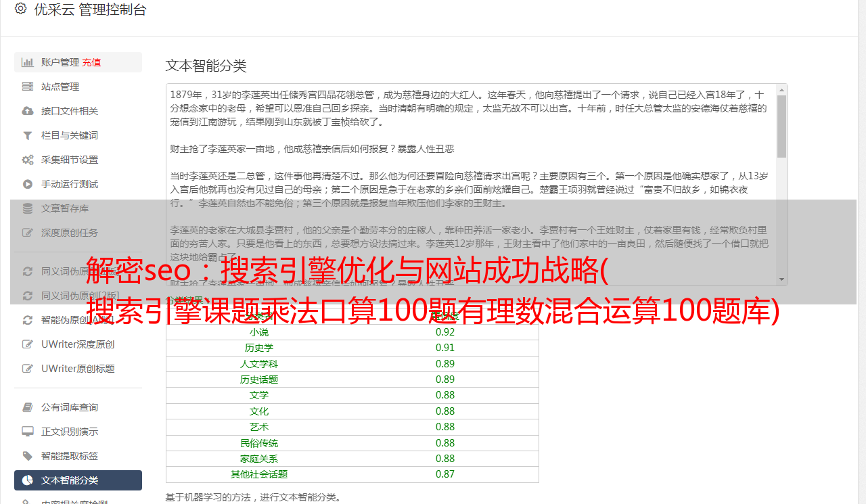Select the 其他社会话题 category cell
The image size is (866, 504).
click(259, 474)
